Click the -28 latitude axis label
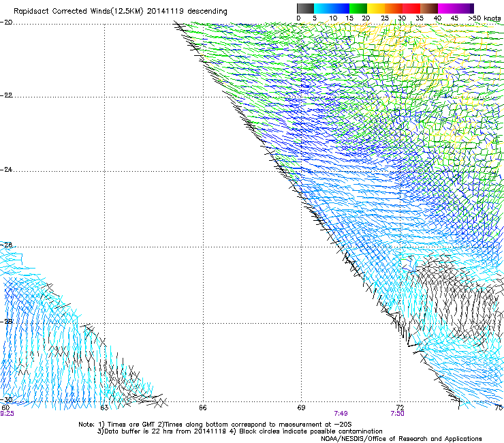The width and height of the screenshot is (504, 443). coord(7,322)
